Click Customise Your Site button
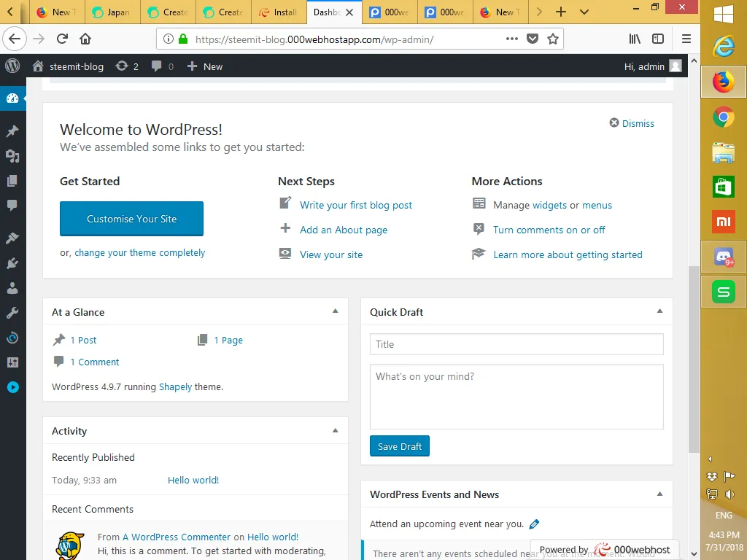747x560 pixels. [x=131, y=219]
